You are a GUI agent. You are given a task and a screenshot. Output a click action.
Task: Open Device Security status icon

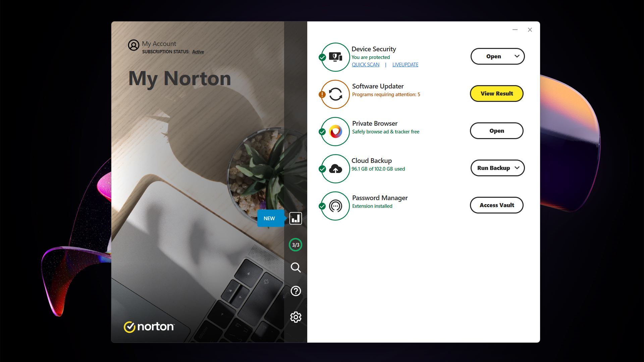pos(335,57)
